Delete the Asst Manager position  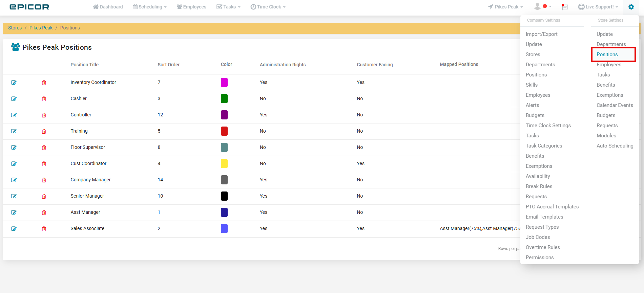click(x=44, y=212)
